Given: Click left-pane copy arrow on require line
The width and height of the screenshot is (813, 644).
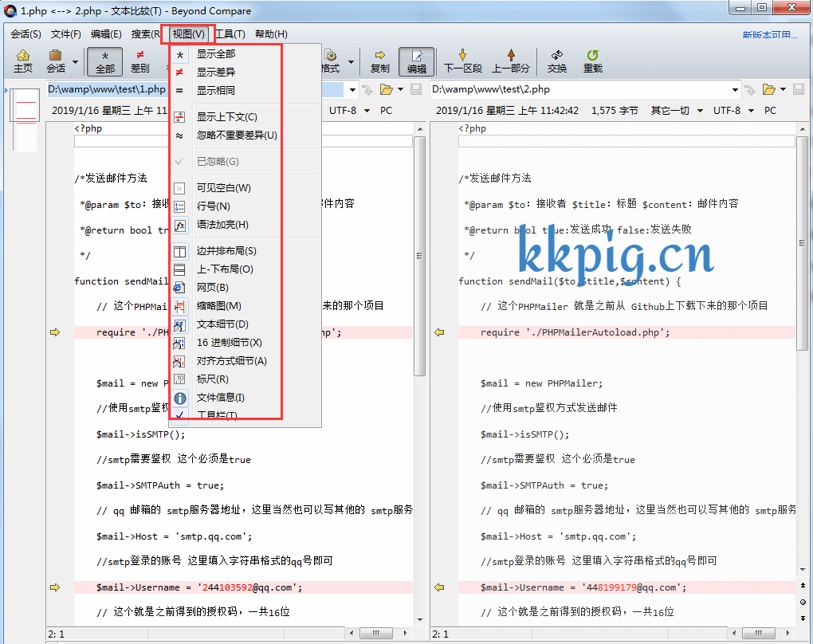Looking at the screenshot, I should point(55,332).
